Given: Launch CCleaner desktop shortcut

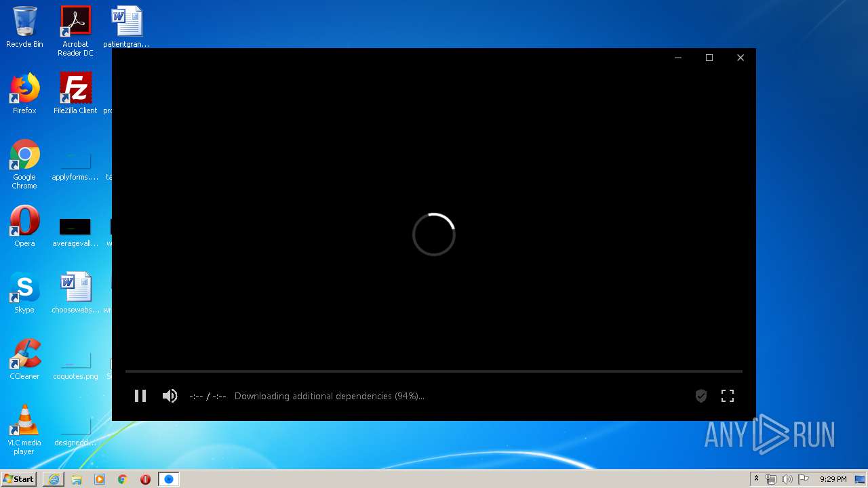Looking at the screenshot, I should click(x=24, y=359).
